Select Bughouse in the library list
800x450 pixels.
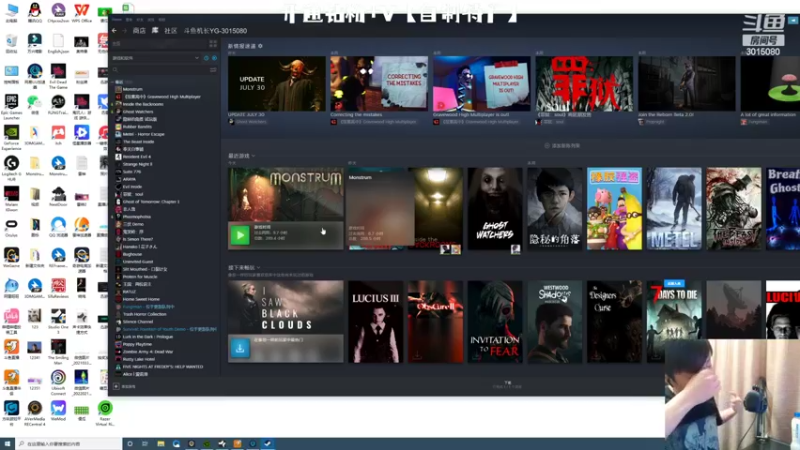point(132,254)
